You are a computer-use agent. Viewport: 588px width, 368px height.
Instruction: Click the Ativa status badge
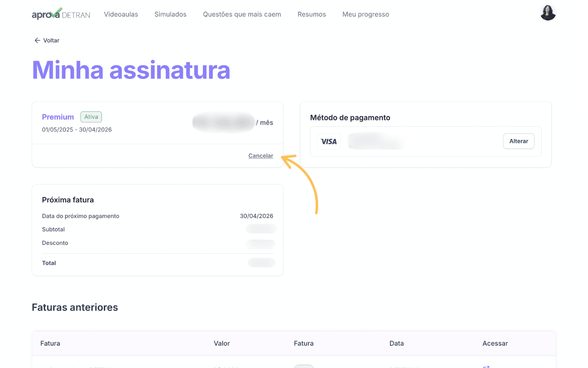coord(91,117)
